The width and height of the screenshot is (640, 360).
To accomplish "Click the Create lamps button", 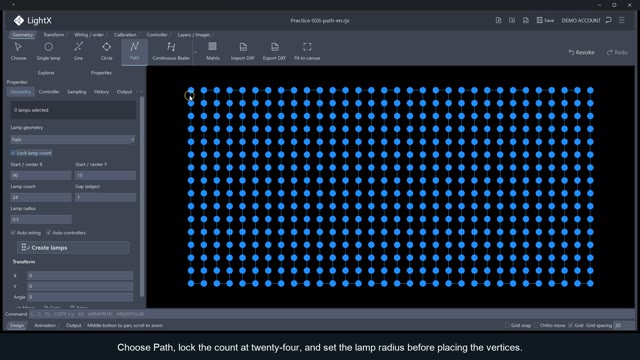I will pos(73,248).
